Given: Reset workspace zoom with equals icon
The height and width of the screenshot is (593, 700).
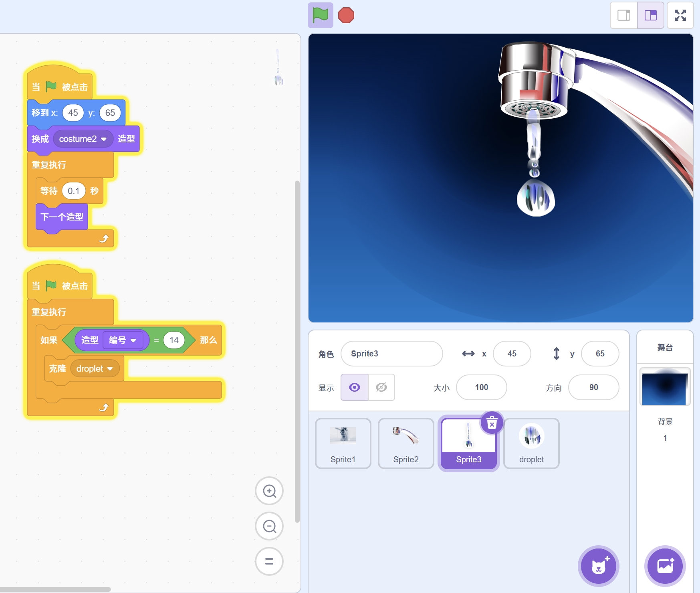Looking at the screenshot, I should pos(269,561).
